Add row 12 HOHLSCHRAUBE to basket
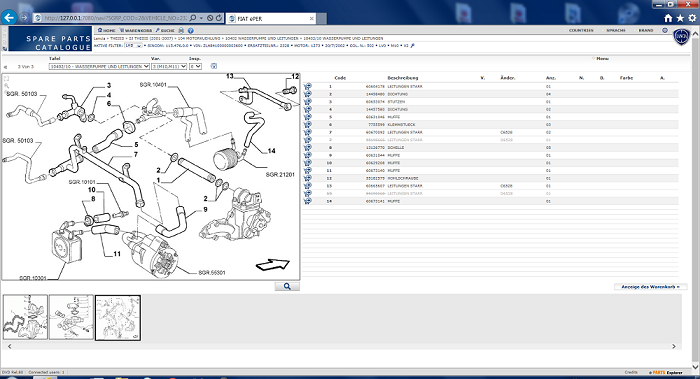Screen dimensions: 700x379 pos(308,178)
